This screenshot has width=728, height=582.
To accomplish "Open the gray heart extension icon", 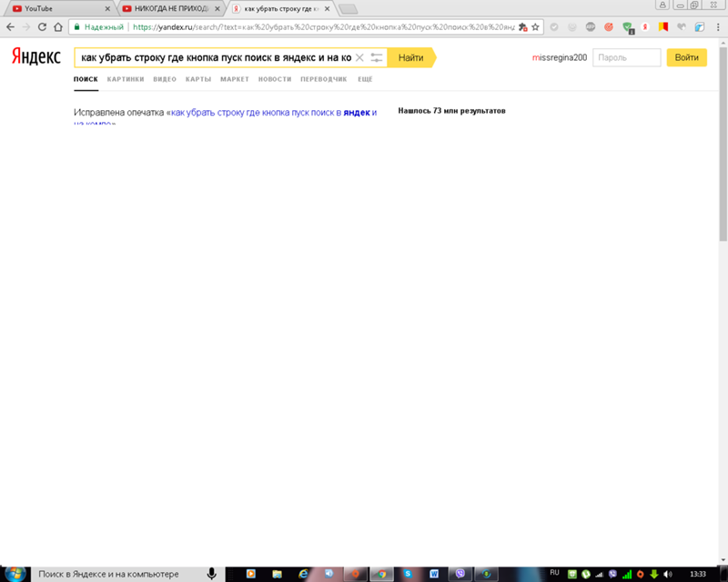I will 681,27.
